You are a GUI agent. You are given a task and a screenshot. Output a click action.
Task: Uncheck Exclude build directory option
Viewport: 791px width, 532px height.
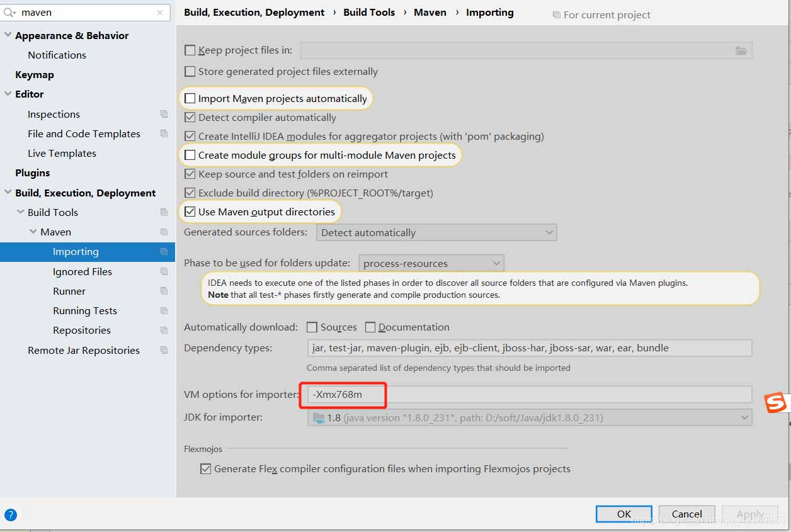[190, 193]
